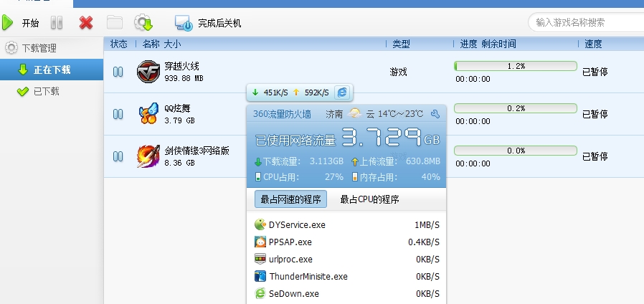Click the 进度 剩余时间 column header
Screen dimensions: 644x304
click(x=488, y=44)
